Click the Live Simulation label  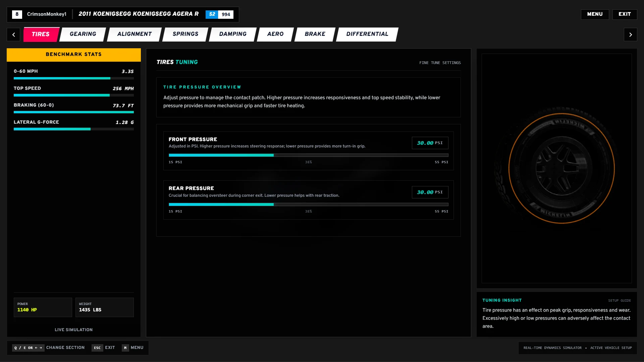pos(74,330)
